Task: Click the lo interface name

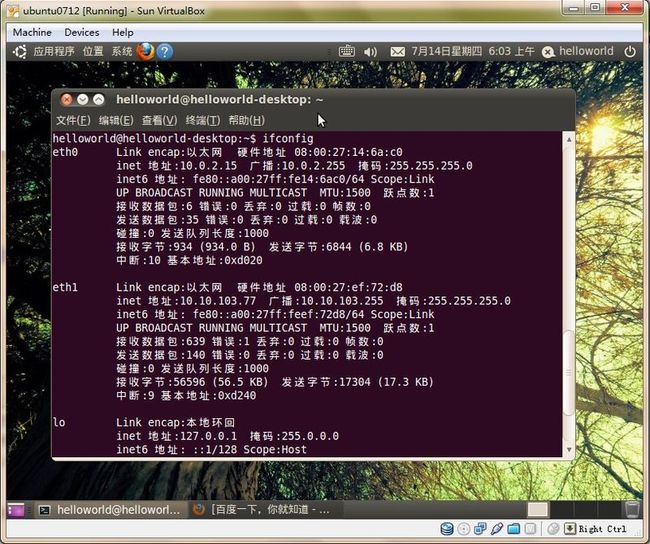Action: click(59, 423)
